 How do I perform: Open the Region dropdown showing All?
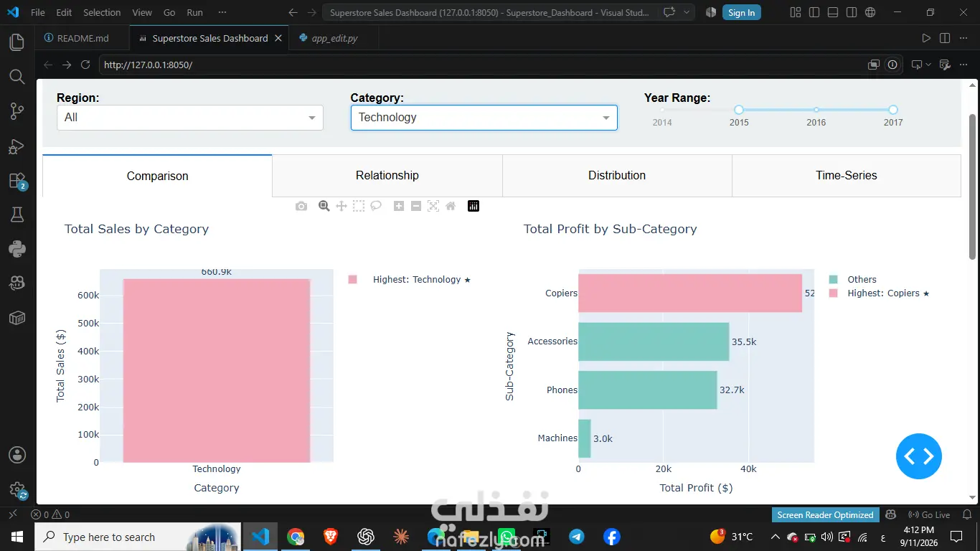[190, 118]
